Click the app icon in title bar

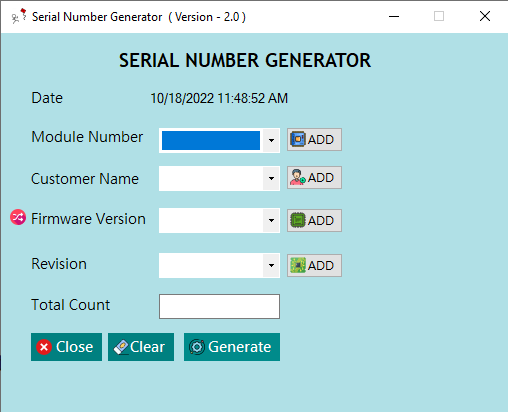tap(19, 16)
